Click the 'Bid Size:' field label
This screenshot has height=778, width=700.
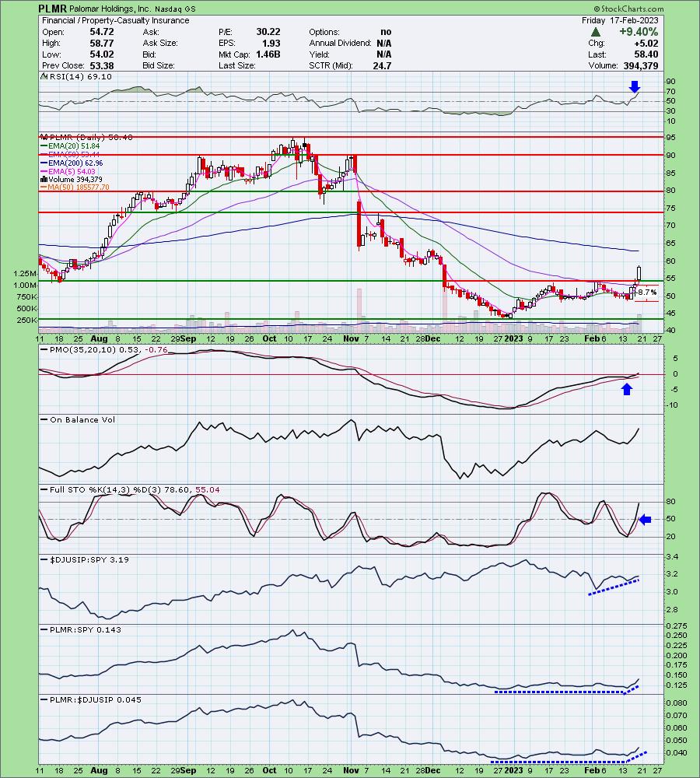[159, 65]
